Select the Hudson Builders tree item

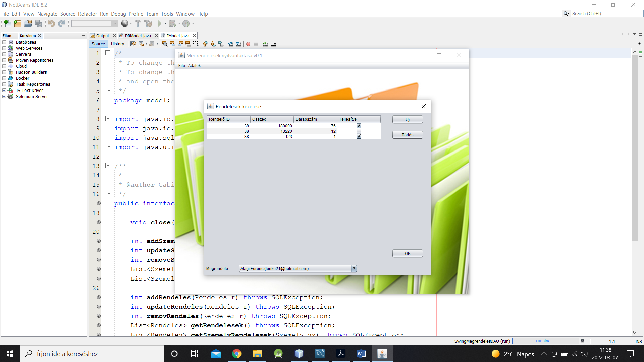coord(31,72)
